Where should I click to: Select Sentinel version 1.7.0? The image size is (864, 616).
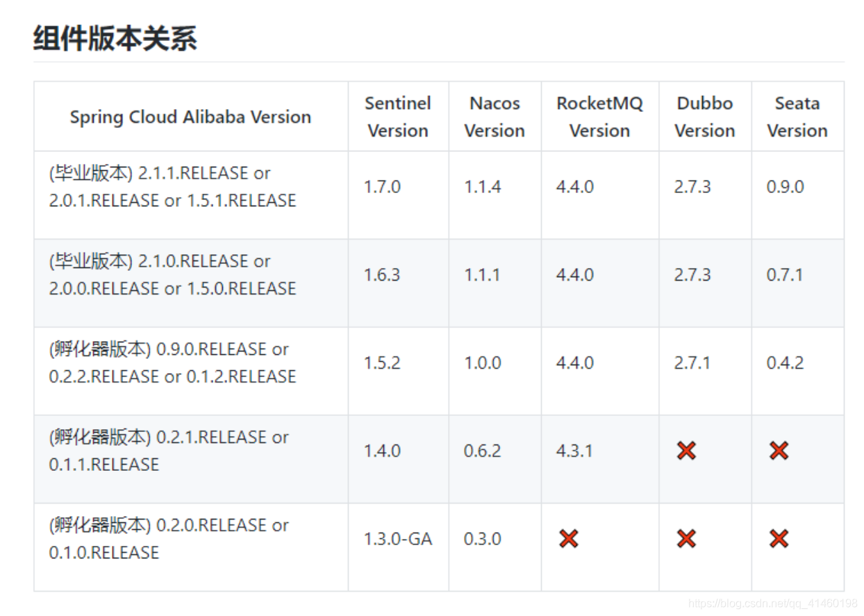pos(382,187)
